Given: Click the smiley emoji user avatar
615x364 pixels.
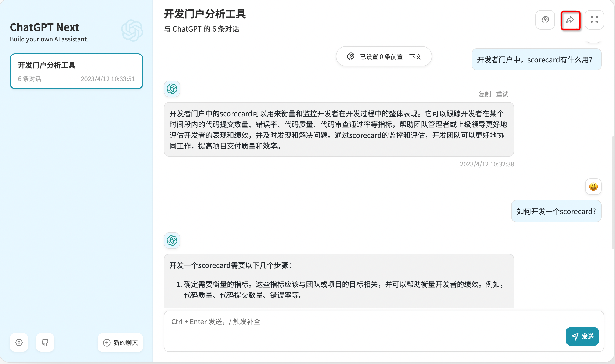Looking at the screenshot, I should [x=593, y=187].
